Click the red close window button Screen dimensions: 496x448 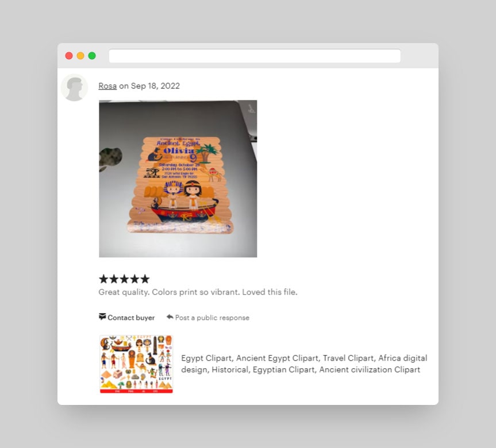coord(69,56)
